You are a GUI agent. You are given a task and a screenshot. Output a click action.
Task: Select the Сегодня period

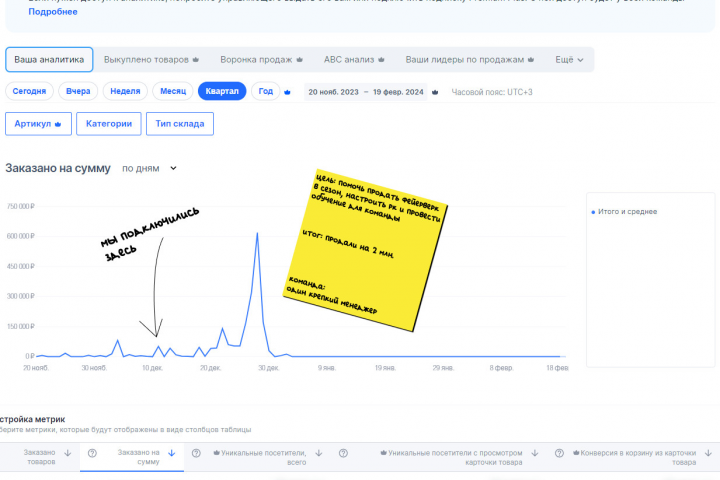[29, 91]
